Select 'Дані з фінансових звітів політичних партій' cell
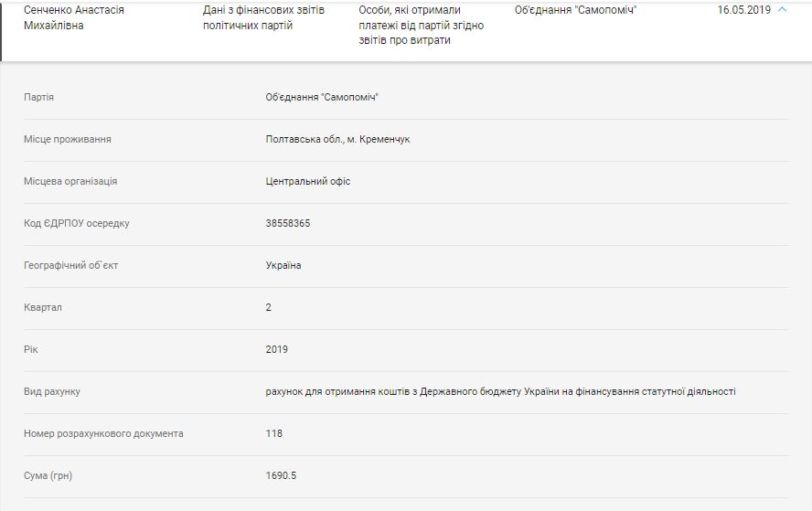 [263, 17]
